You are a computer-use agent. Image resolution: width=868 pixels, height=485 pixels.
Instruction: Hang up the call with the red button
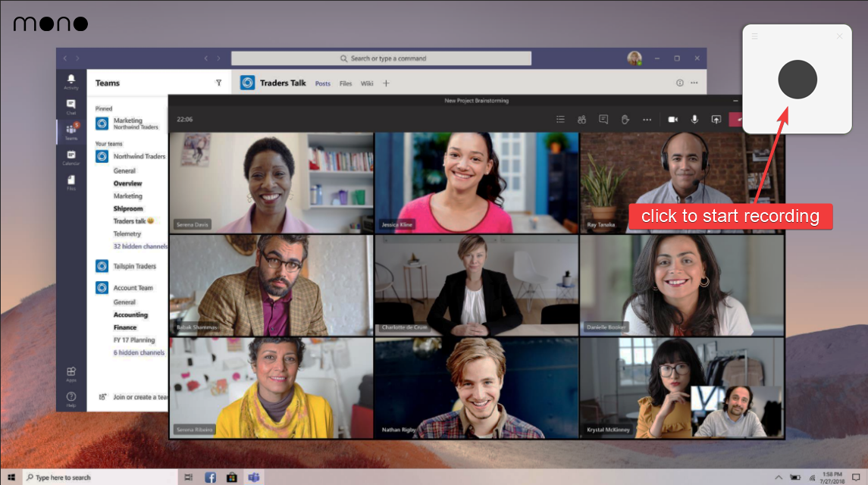[x=735, y=119]
